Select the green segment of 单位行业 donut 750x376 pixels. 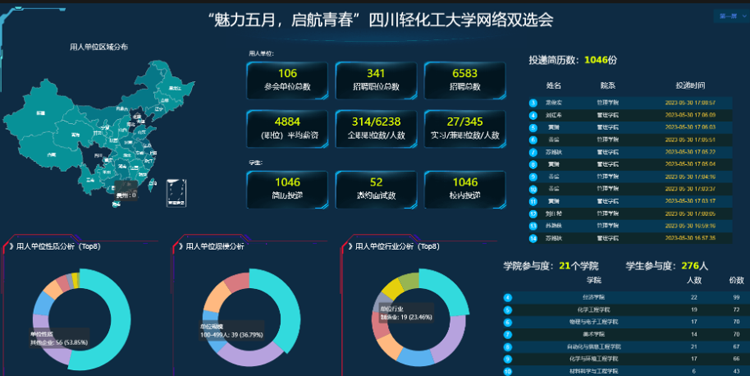[409, 281]
